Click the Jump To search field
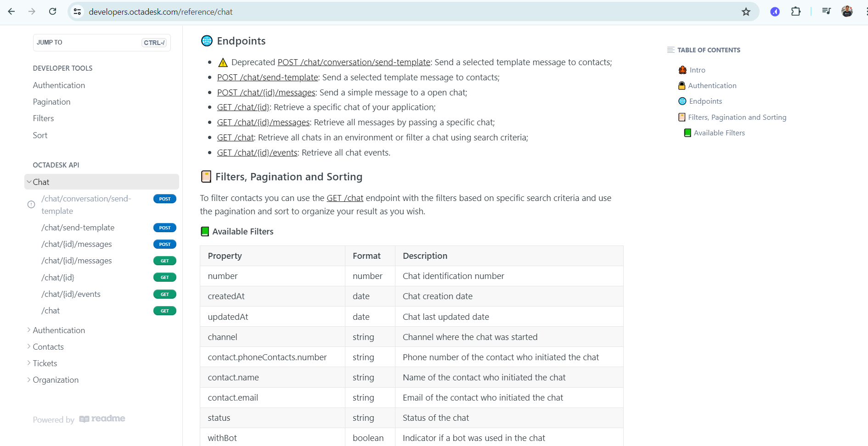The image size is (868, 446). click(x=102, y=43)
